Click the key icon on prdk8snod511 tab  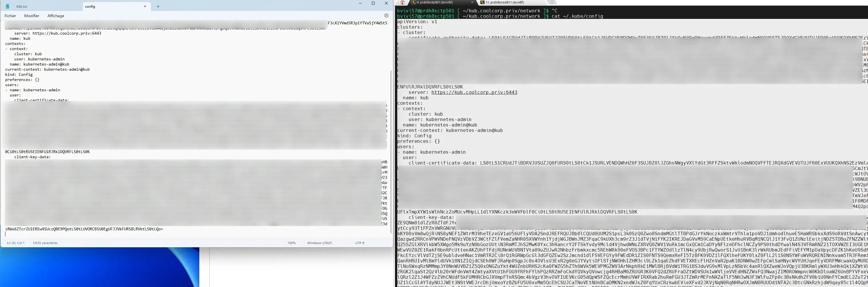pos(482,2)
